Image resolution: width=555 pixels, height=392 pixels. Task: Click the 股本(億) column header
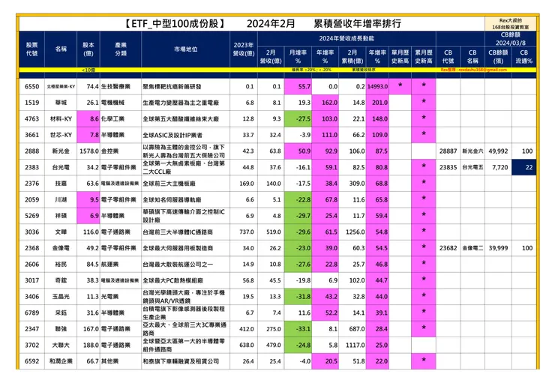pos(88,49)
